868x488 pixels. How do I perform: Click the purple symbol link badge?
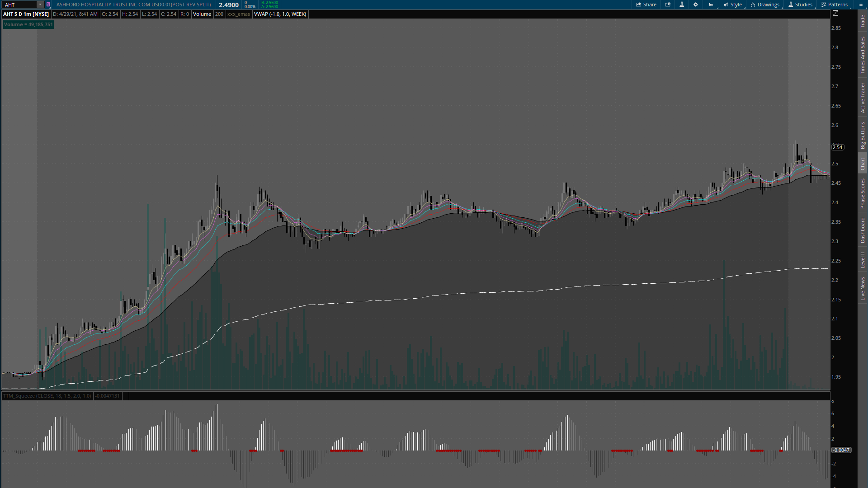coord(48,5)
